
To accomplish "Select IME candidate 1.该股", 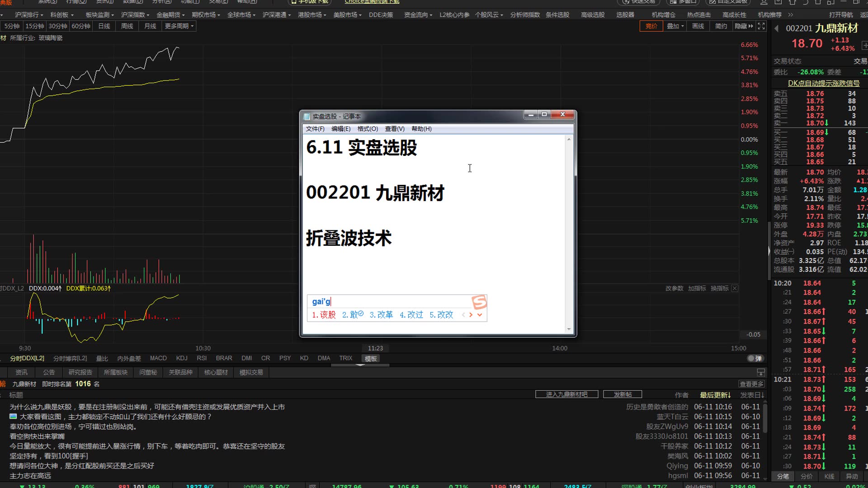I will 324,315.
